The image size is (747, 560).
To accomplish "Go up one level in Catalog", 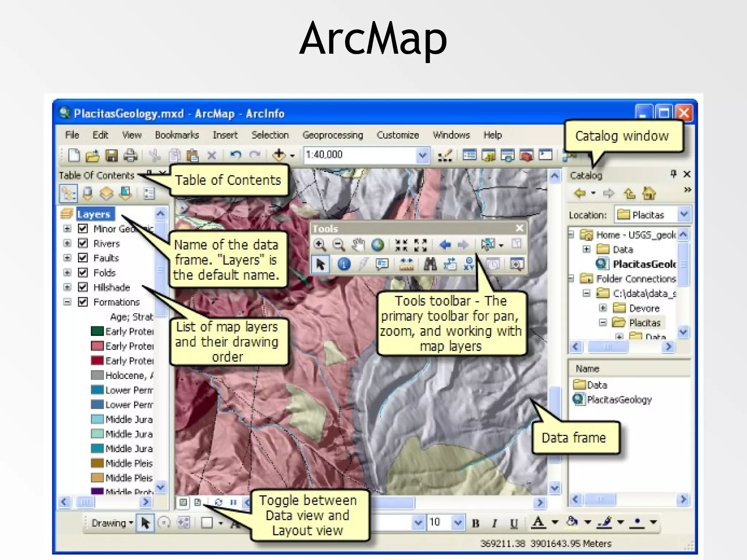I will pos(630,193).
